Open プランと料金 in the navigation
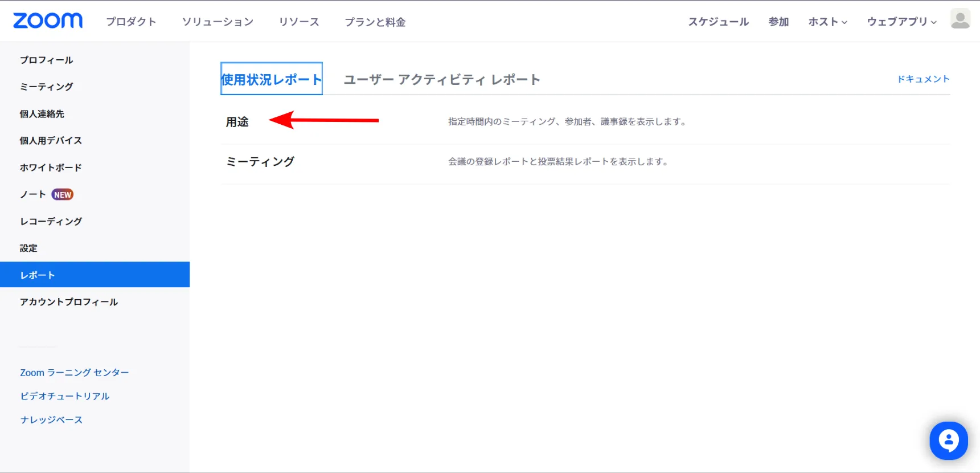Image resolution: width=980 pixels, height=473 pixels. click(375, 22)
